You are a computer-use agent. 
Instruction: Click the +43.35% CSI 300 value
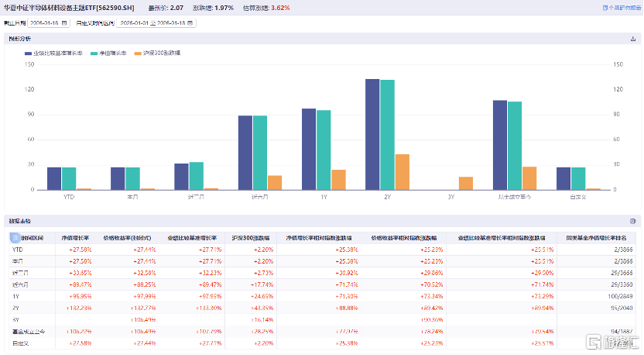pyautogui.click(x=263, y=308)
